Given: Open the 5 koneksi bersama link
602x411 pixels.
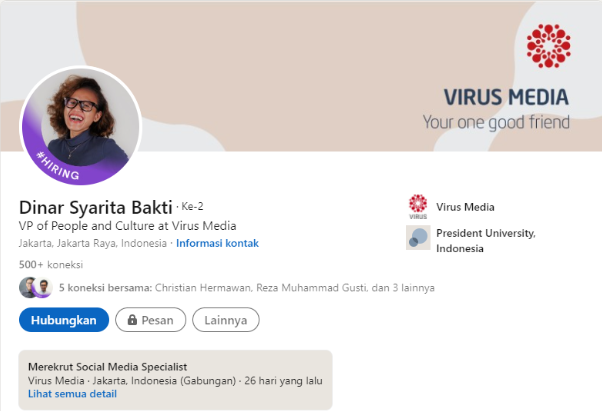Looking at the screenshot, I should pos(246,288).
